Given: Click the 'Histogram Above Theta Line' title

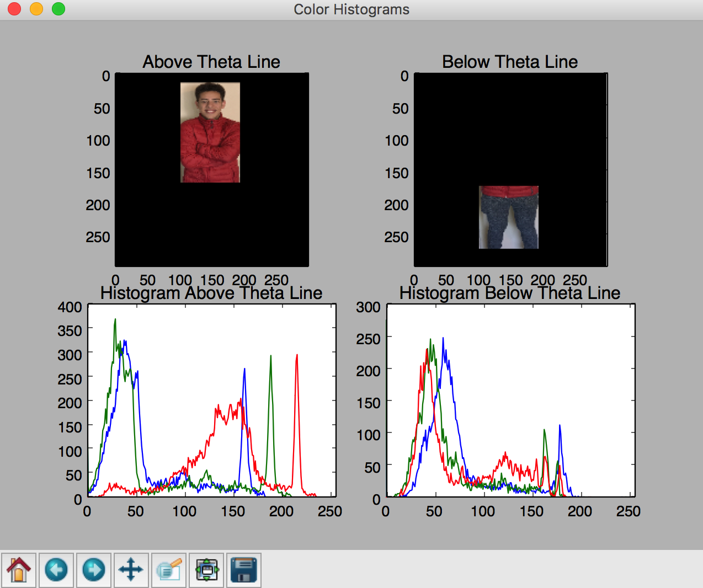Looking at the screenshot, I should pyautogui.click(x=211, y=293).
